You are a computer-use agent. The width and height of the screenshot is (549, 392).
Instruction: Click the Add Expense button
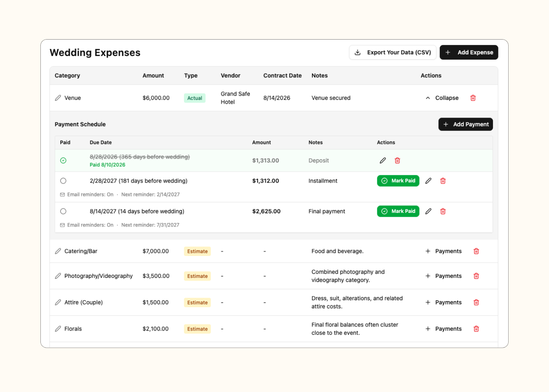[469, 53]
